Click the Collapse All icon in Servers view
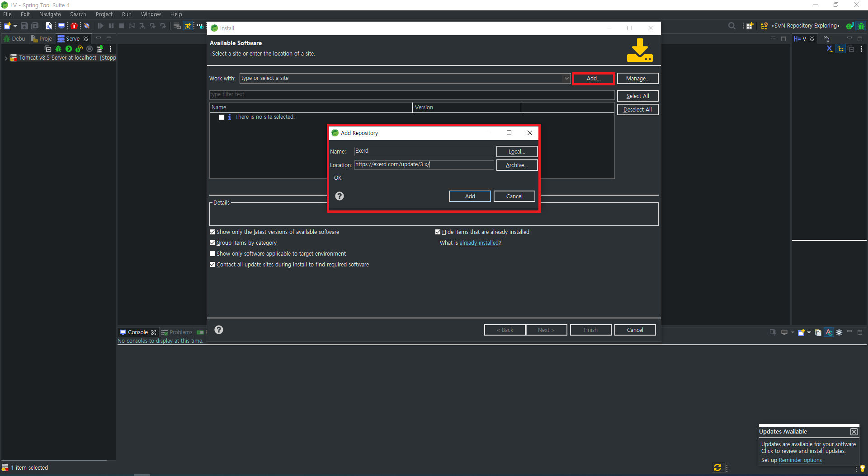Viewport: 868px width, 476px height. pyautogui.click(x=48, y=49)
